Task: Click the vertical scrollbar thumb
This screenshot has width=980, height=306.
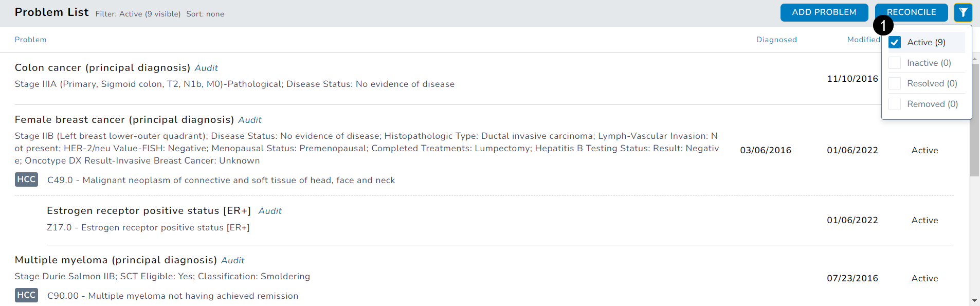Action: point(975,120)
